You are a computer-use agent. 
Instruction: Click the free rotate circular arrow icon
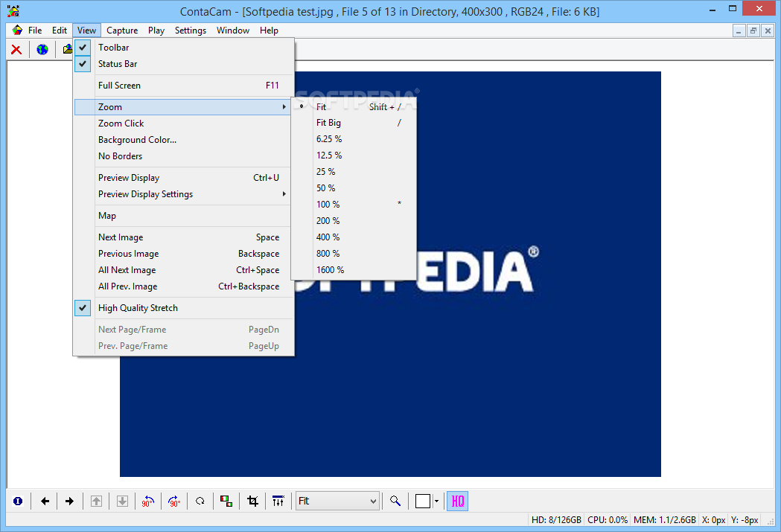200,501
